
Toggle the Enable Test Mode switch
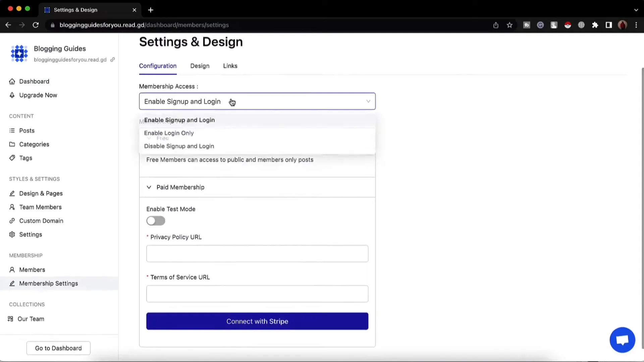coord(156,221)
